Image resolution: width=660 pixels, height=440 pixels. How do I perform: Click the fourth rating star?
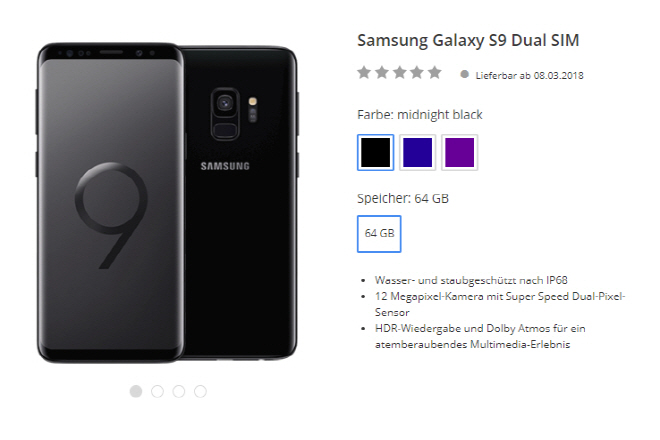tap(417, 73)
